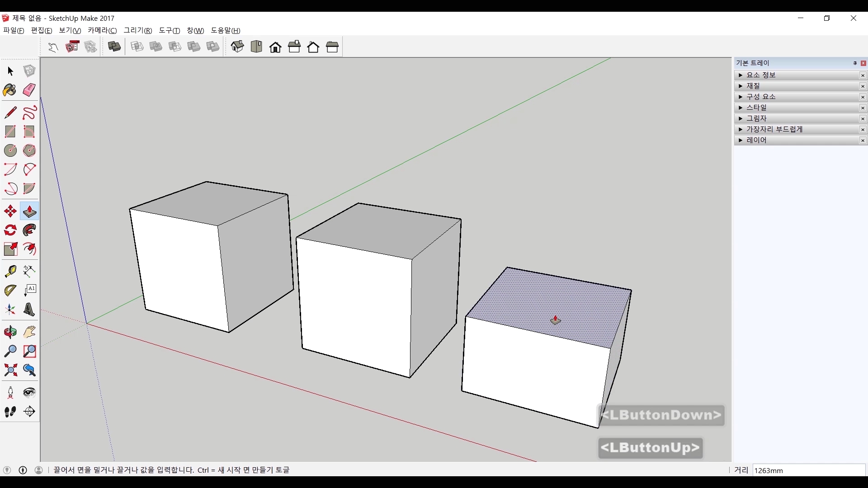868x488 pixels.
Task: Select the Circle drawing tool
Action: pos(10,150)
